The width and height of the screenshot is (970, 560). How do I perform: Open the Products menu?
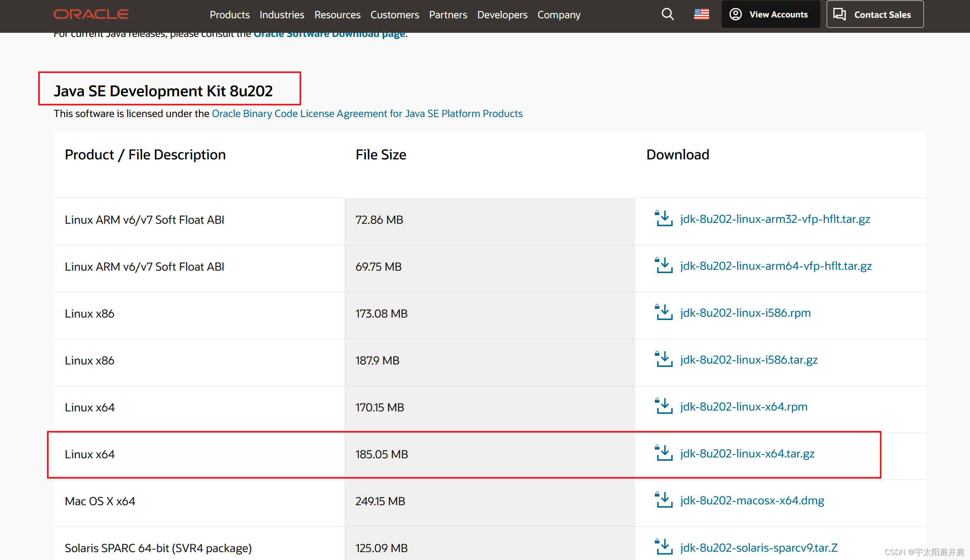230,15
